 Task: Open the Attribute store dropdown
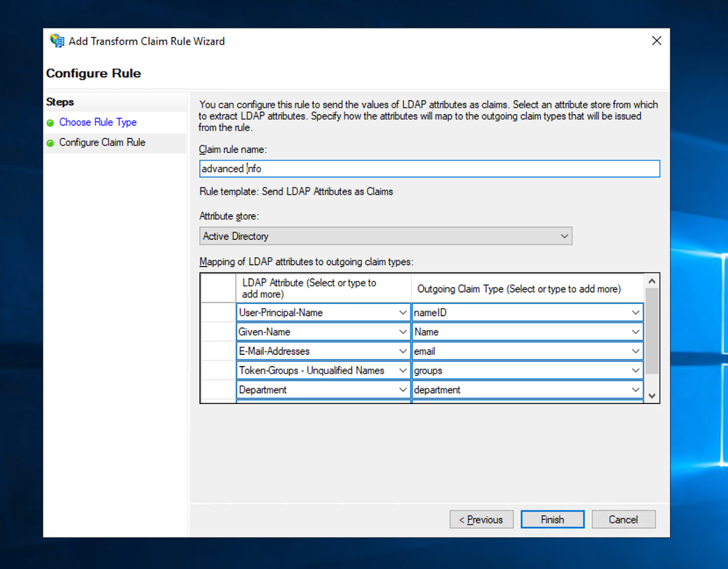(386, 236)
